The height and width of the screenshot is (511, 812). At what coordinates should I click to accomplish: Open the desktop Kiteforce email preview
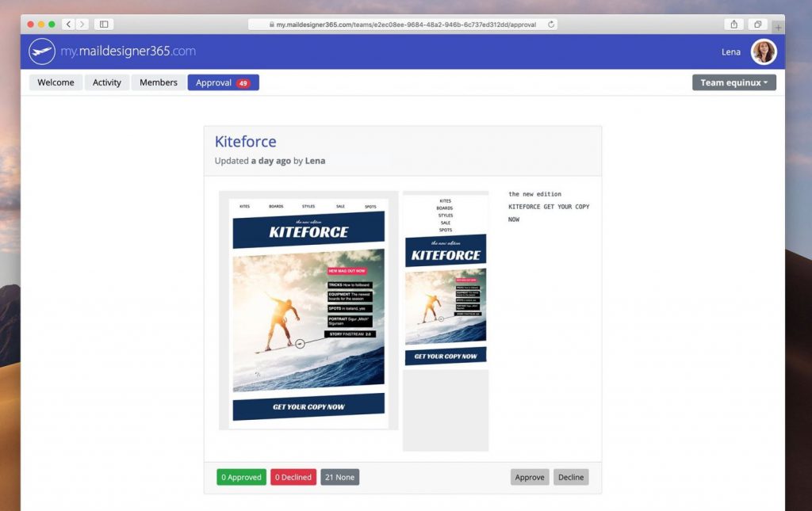coord(308,311)
